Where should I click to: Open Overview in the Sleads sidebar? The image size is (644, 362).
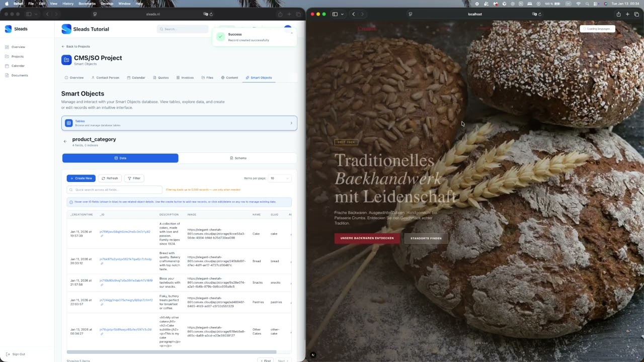pos(15,47)
